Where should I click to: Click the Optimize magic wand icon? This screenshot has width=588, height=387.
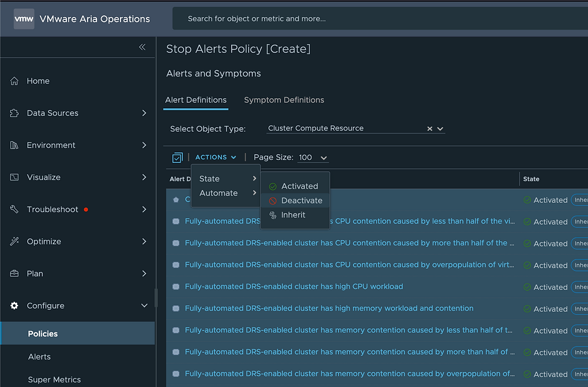pyautogui.click(x=14, y=242)
